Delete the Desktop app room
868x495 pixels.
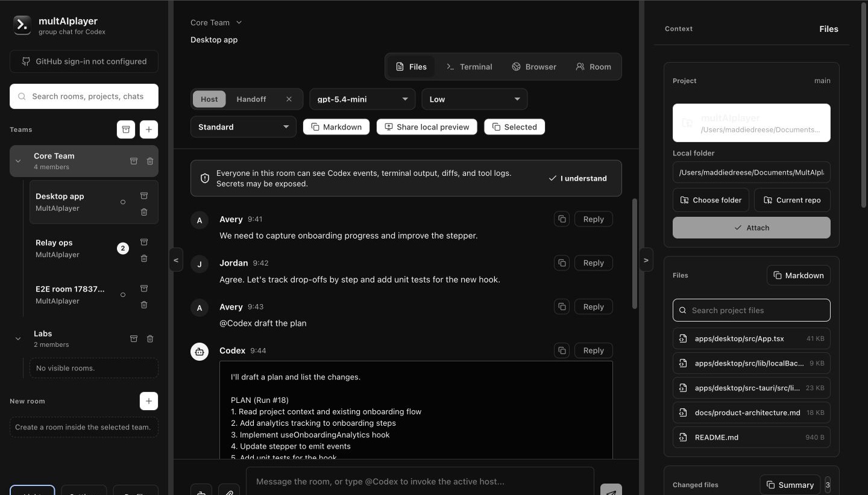(144, 211)
